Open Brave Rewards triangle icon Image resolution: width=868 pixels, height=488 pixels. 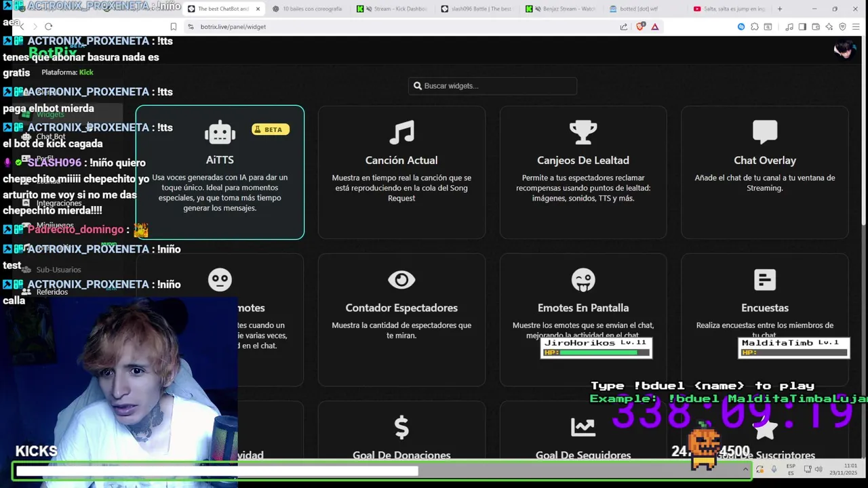coord(655,26)
